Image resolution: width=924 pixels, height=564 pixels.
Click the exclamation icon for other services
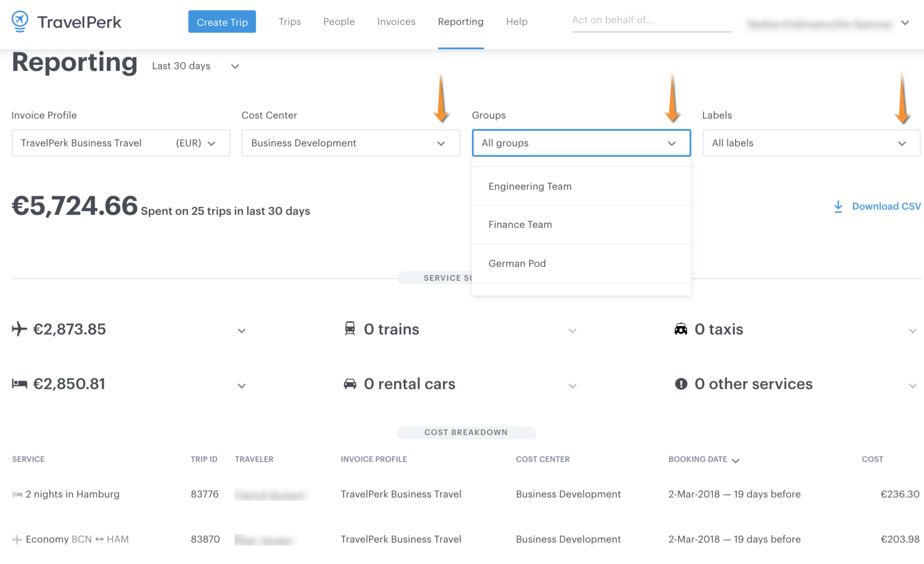coord(681,384)
